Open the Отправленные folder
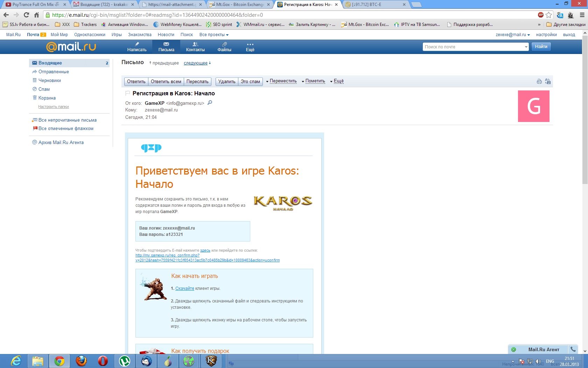 click(54, 72)
